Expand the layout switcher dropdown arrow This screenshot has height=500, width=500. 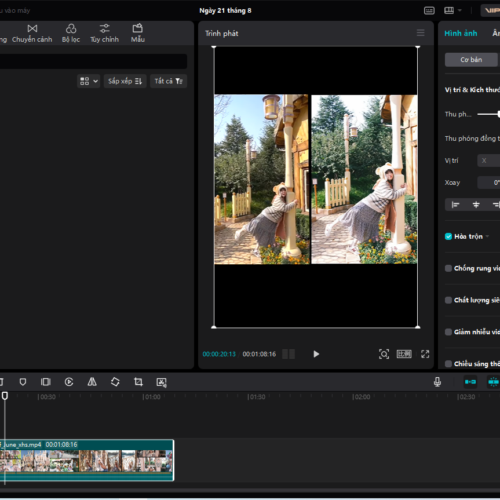coord(460,11)
